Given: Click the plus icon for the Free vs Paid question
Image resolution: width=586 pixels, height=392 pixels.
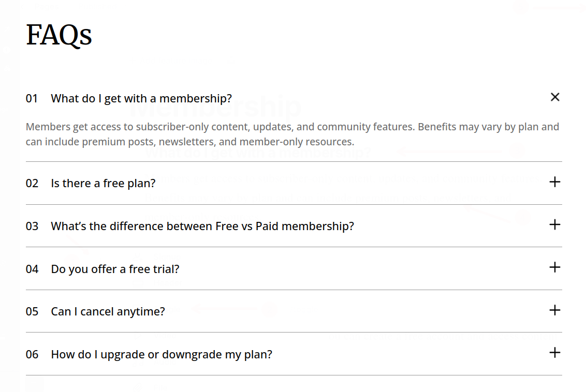Looking at the screenshot, I should pos(555,224).
